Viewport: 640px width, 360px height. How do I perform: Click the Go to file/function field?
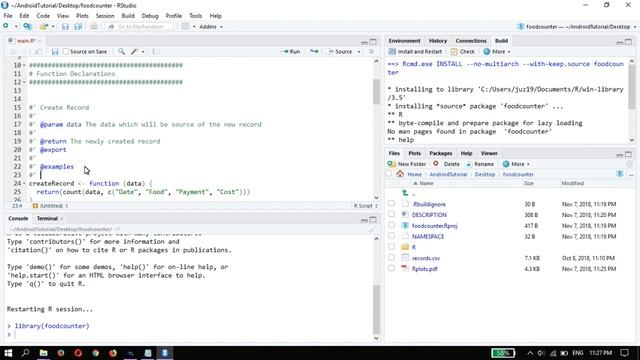coord(140,27)
